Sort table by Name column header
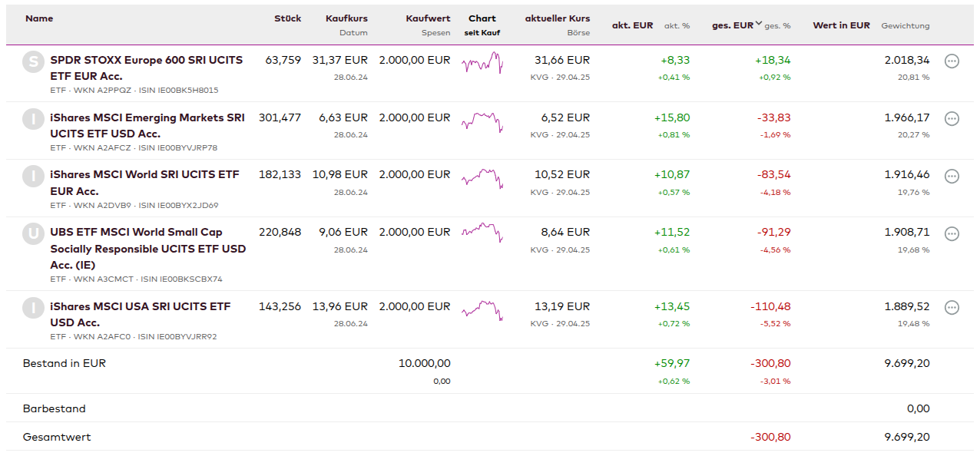 coord(39,18)
